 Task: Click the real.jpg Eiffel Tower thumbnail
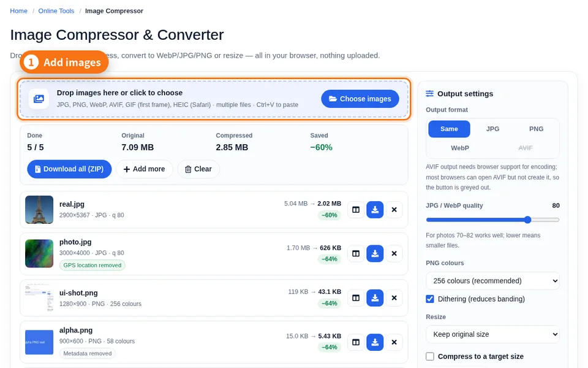(x=39, y=210)
